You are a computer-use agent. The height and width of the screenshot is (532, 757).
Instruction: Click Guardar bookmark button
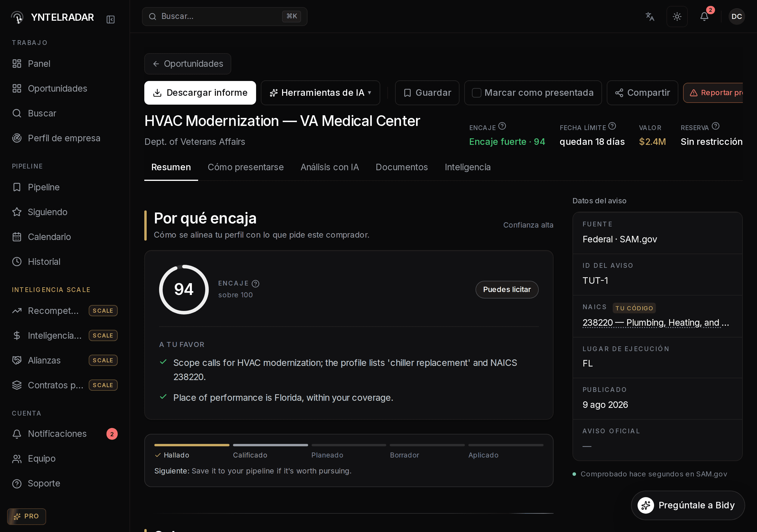click(x=427, y=93)
